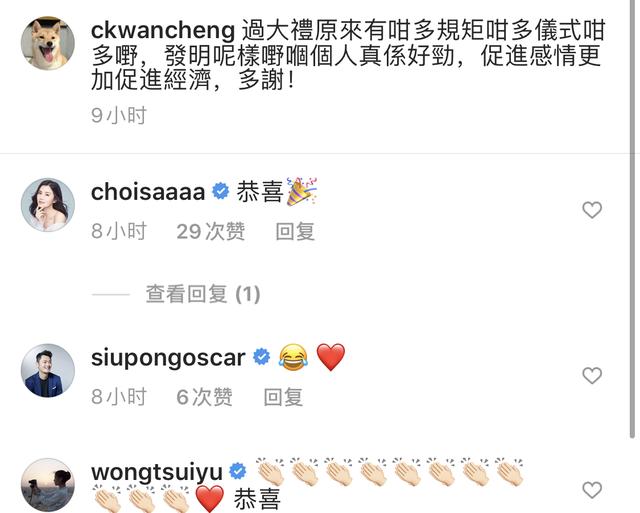Open choisaaaa's profile avatar
640x513 pixels.
tap(48, 205)
